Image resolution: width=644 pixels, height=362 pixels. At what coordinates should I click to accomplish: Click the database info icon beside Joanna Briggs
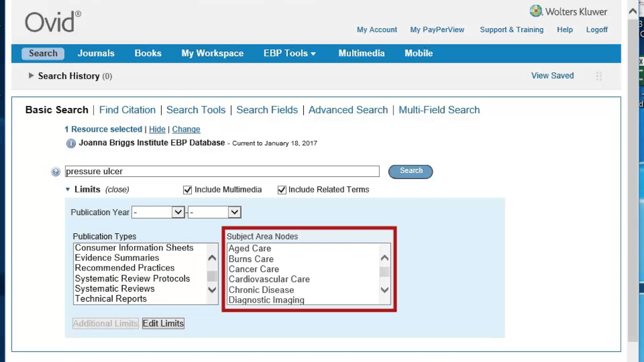pos(71,143)
